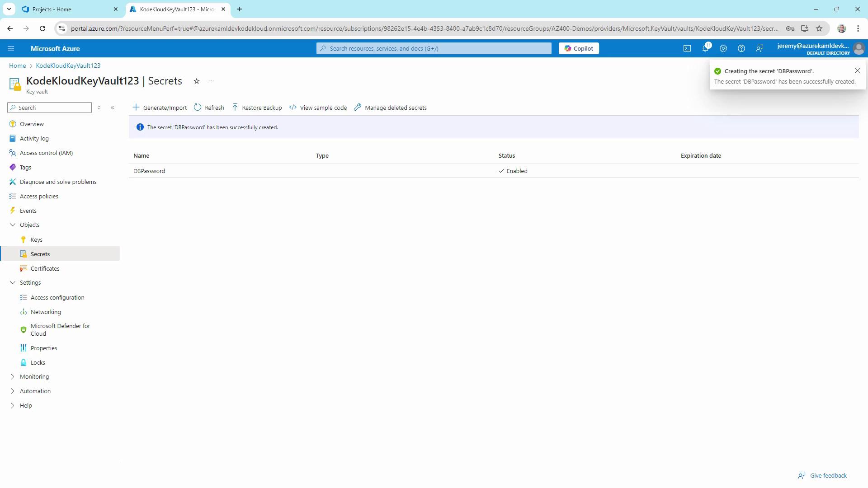Open Access policies in the sidebar
The image size is (868, 488).
39,196
